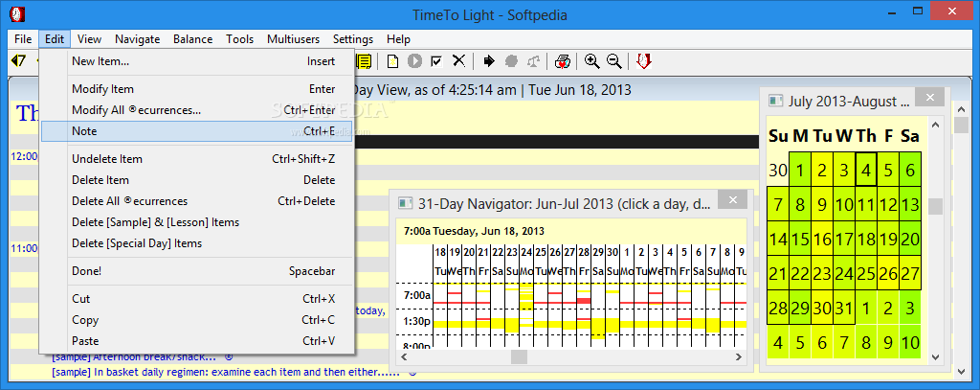Click the TimeTo app icon in title bar
The height and width of the screenshot is (390, 980).
pos(17,12)
